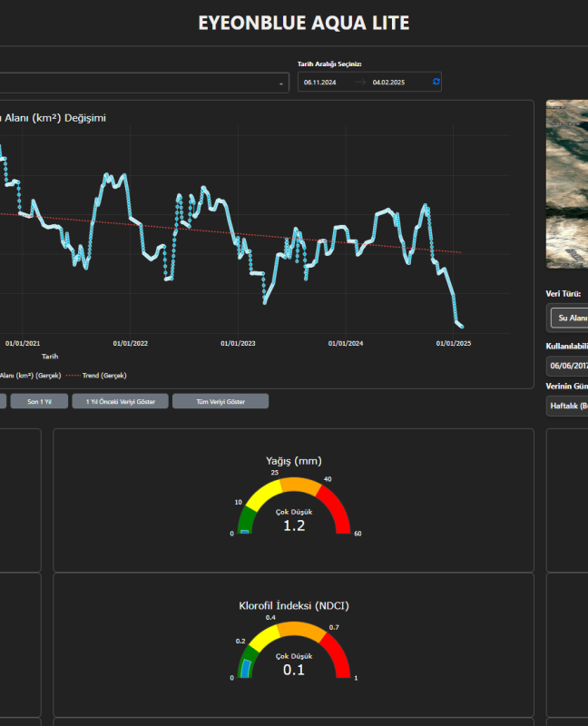The height and width of the screenshot is (726, 588).
Task: Click the NDCI value 0.1
Action: (294, 670)
